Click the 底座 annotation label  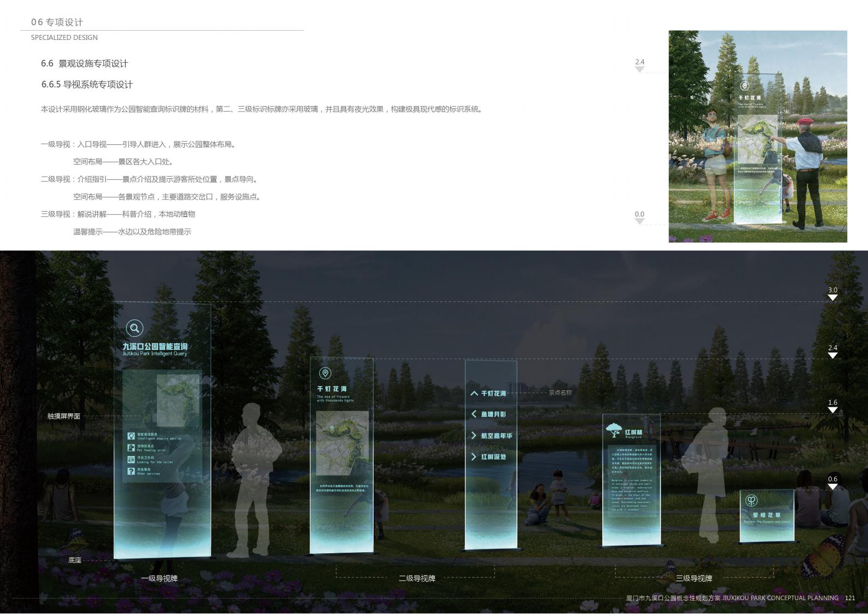pos(74,560)
